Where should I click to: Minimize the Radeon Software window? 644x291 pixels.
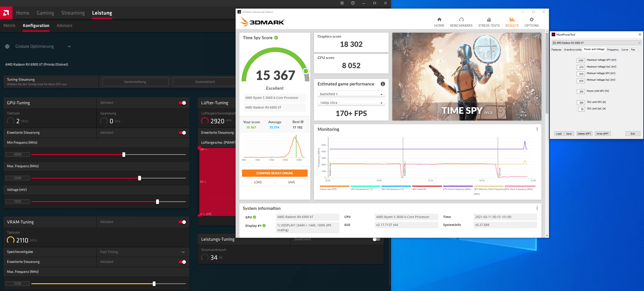(364, 3)
